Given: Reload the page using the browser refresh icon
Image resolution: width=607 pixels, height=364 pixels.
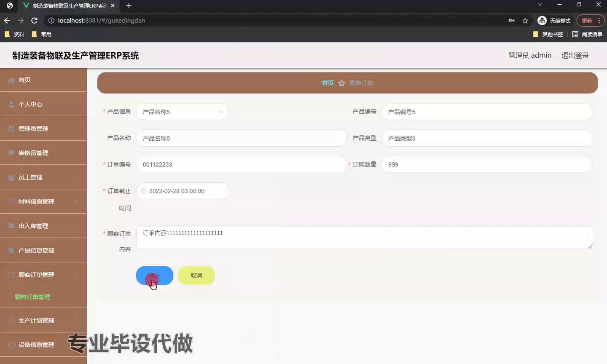Looking at the screenshot, I should click(35, 21).
